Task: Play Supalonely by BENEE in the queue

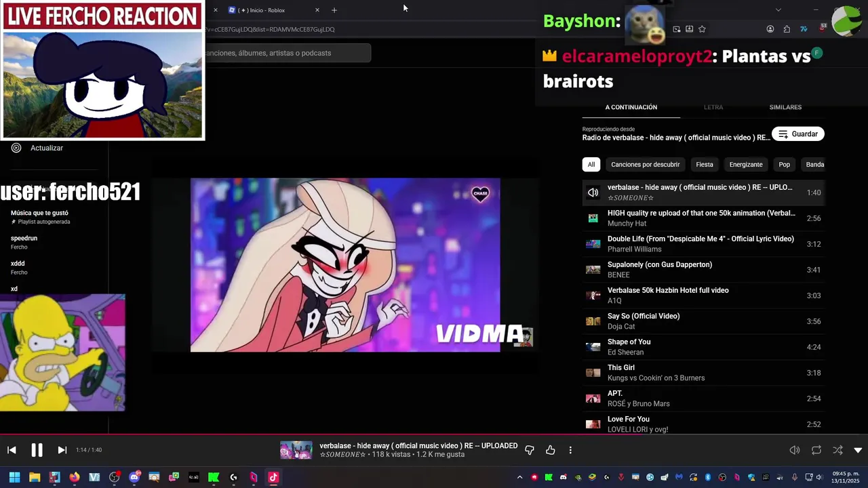Action: pos(703,270)
